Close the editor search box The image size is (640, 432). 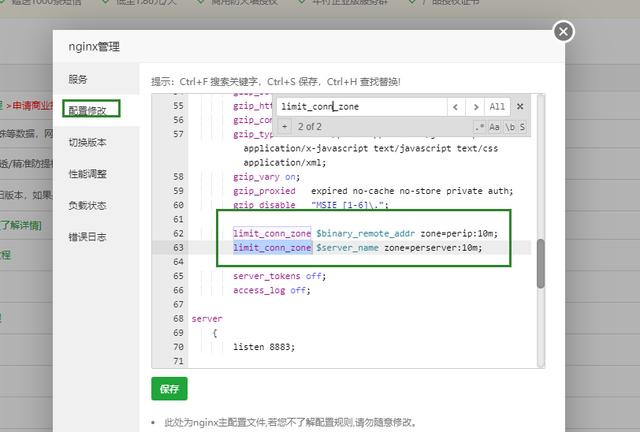520,106
